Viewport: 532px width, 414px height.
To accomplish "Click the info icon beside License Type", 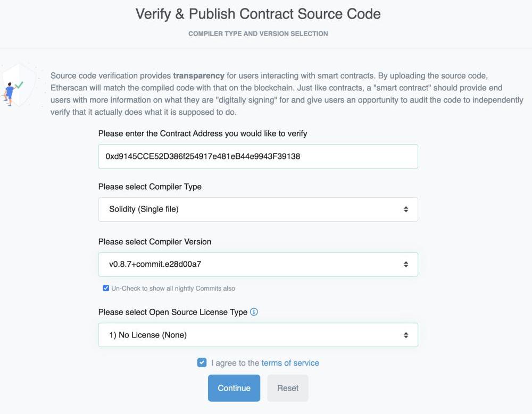I will tap(254, 312).
